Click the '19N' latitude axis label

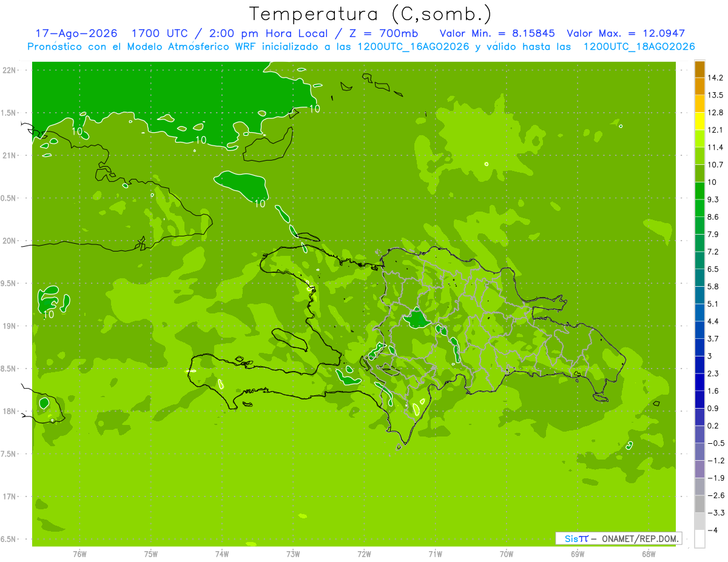[x=9, y=326]
